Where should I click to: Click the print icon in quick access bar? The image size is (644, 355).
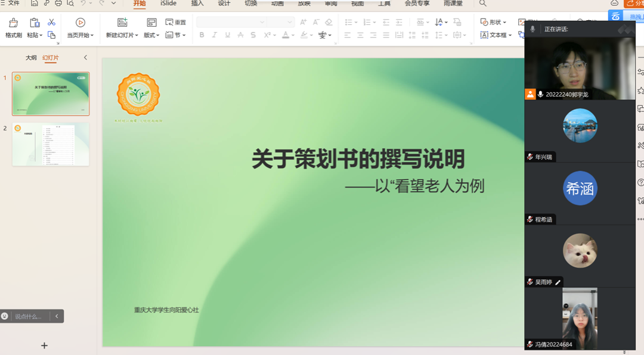point(58,4)
